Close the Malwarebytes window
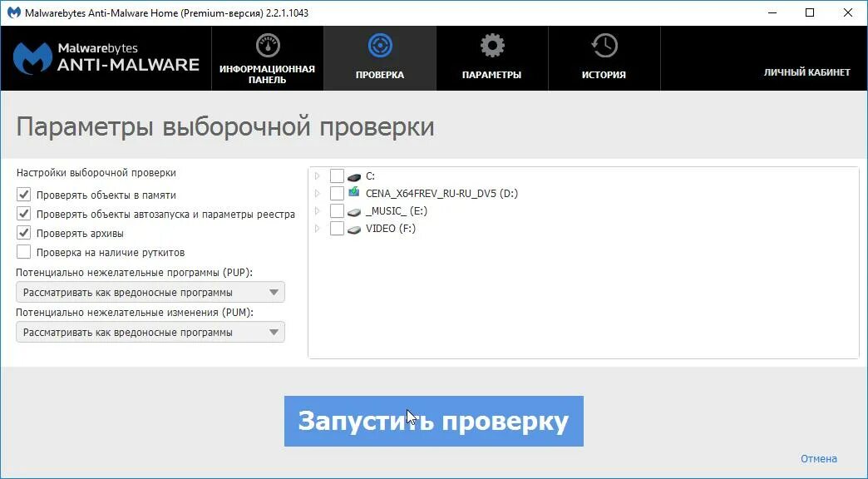868x479 pixels. [x=847, y=12]
